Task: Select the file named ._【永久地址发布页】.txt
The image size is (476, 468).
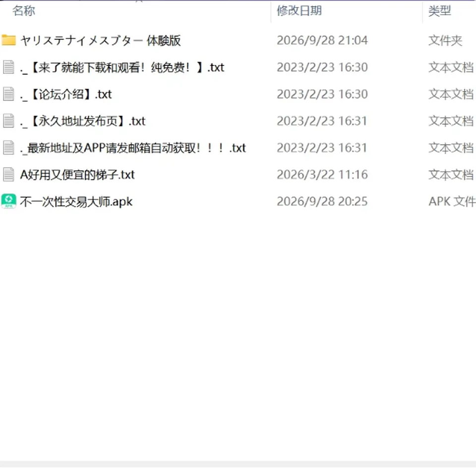Action: coord(83,121)
